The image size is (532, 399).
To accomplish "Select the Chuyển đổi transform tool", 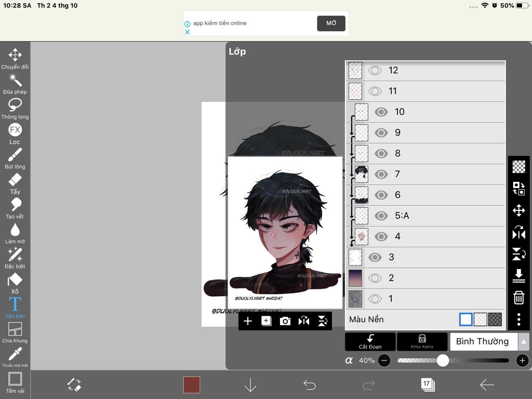I will [15, 59].
